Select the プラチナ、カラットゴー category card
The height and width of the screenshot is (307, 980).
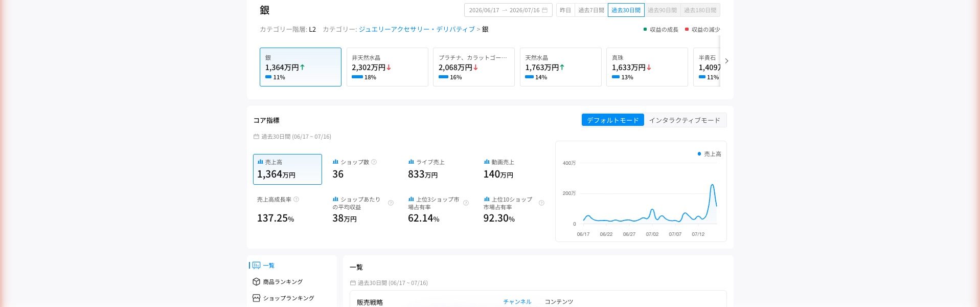(474, 67)
